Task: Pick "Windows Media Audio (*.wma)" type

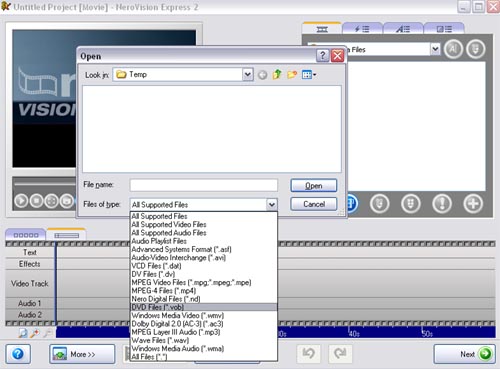Action: click(x=204, y=349)
